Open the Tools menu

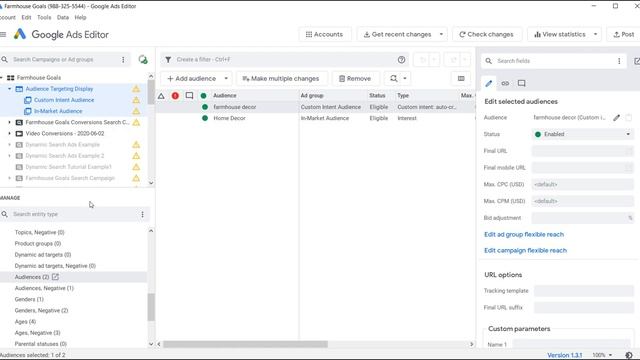(x=44, y=18)
